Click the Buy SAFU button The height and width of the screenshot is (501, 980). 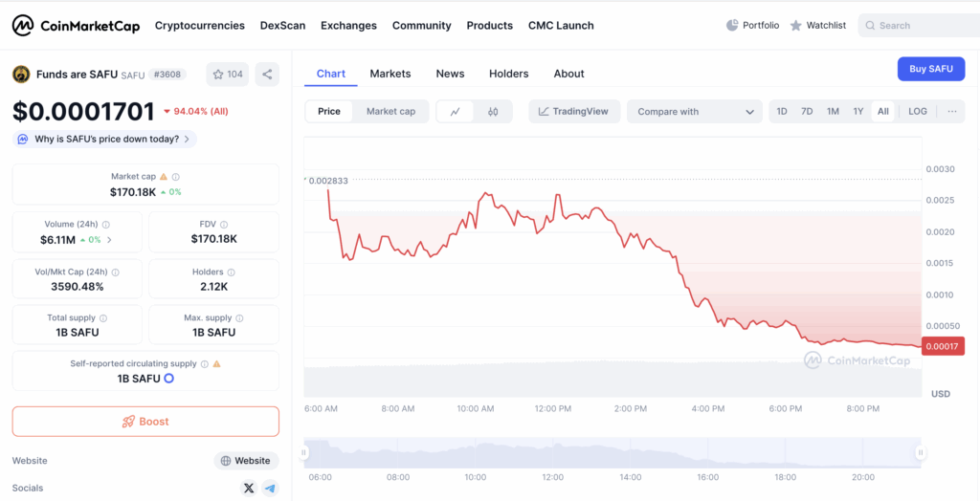tap(930, 69)
